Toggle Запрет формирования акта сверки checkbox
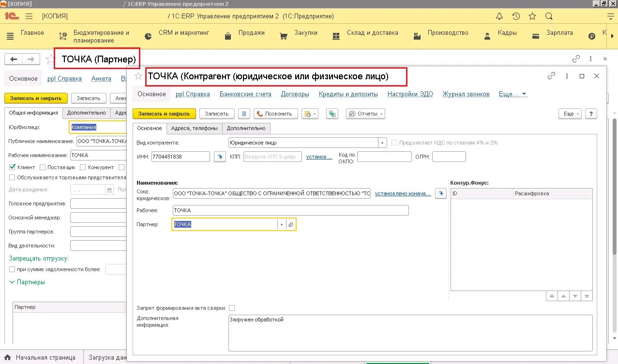The height and width of the screenshot is (364, 618). [232, 308]
